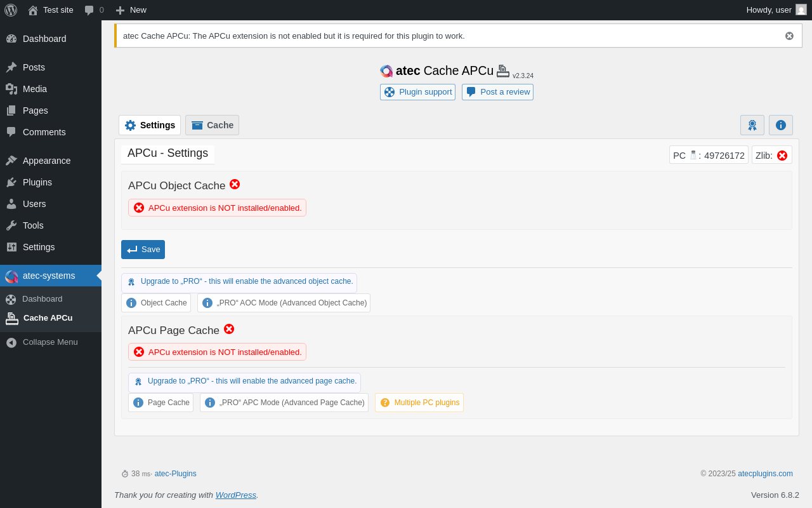Open the Object Cache info button
Screen dimensions: 812x508
(x=156, y=303)
